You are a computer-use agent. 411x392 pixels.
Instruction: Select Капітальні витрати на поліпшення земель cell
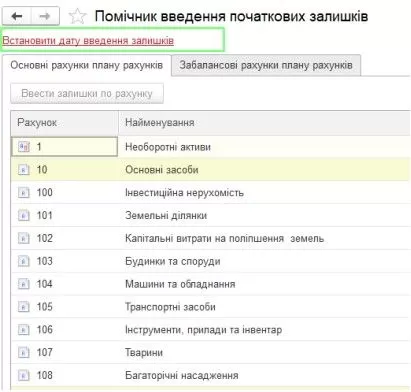[x=265, y=238]
